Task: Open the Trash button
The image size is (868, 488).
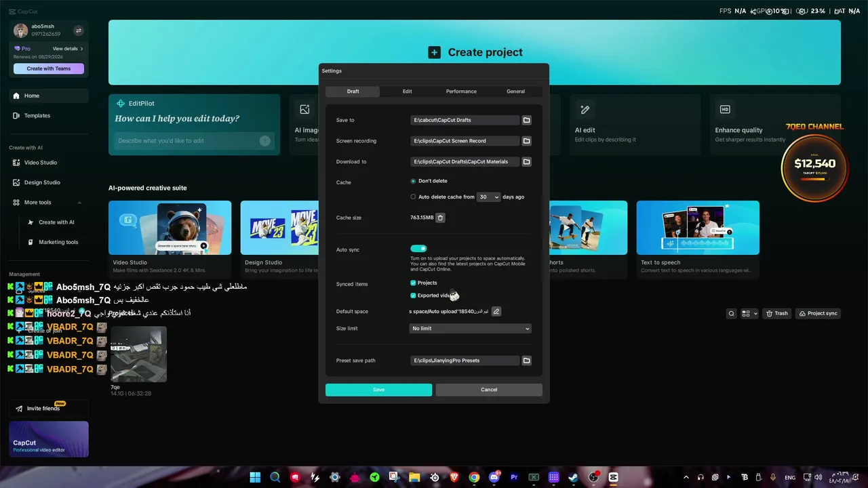Action: point(777,314)
